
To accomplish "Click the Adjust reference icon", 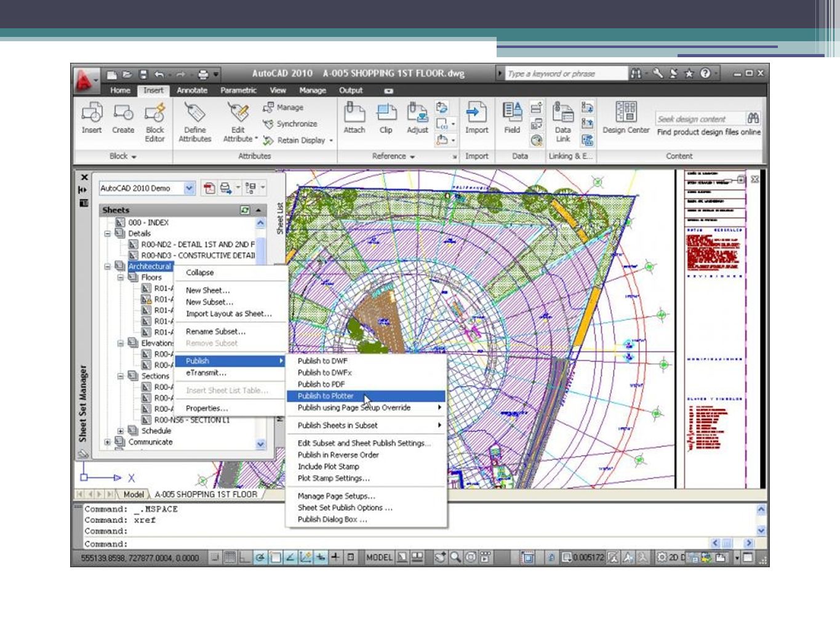I will [x=417, y=113].
